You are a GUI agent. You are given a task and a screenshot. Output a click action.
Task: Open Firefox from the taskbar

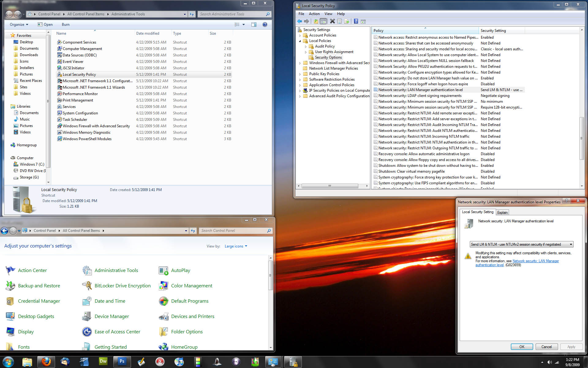(46, 362)
